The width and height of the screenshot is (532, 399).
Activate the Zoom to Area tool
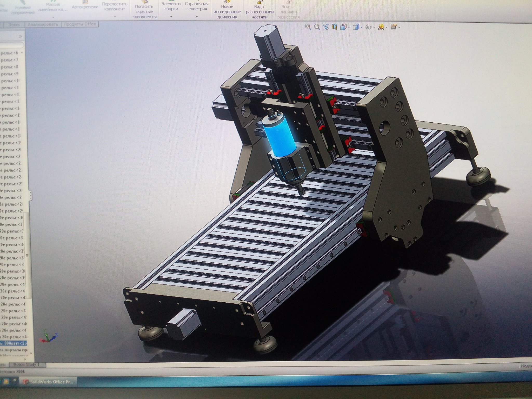[317, 27]
